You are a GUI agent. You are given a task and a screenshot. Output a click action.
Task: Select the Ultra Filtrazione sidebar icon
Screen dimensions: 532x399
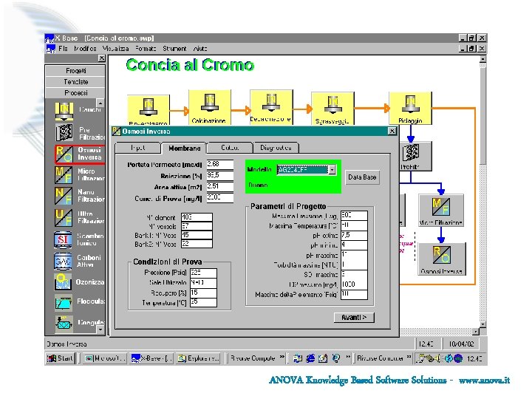[x=64, y=217]
